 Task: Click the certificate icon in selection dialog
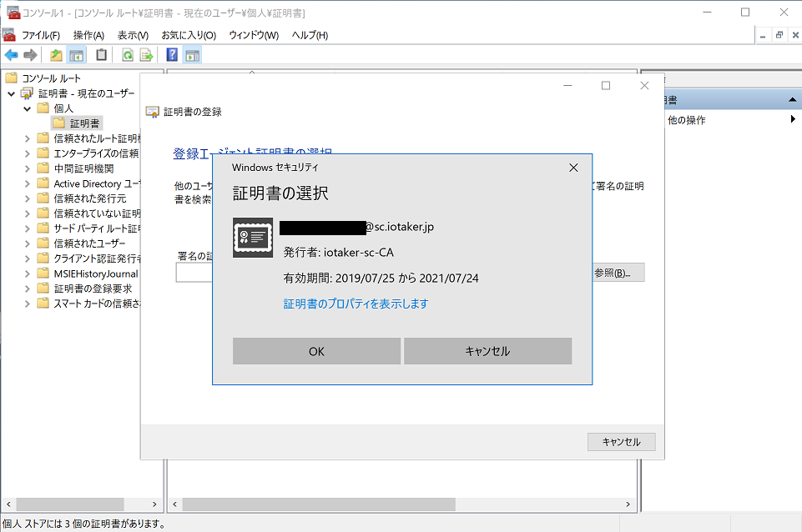[252, 238]
